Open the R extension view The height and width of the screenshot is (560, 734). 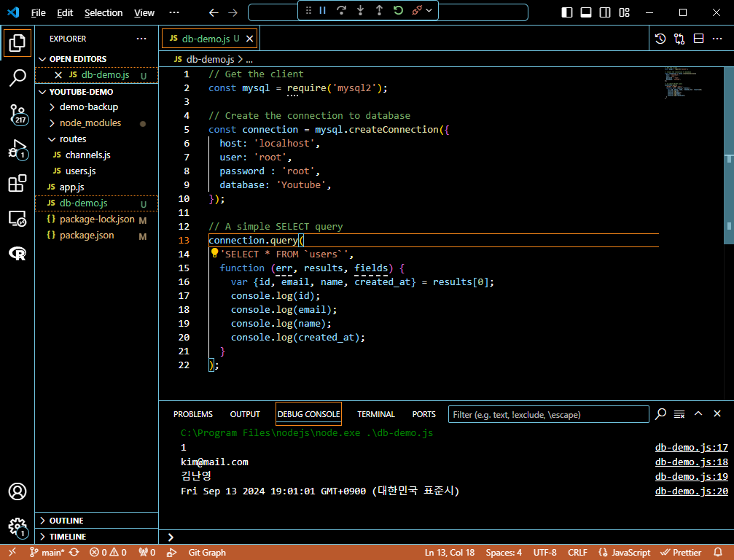17,253
